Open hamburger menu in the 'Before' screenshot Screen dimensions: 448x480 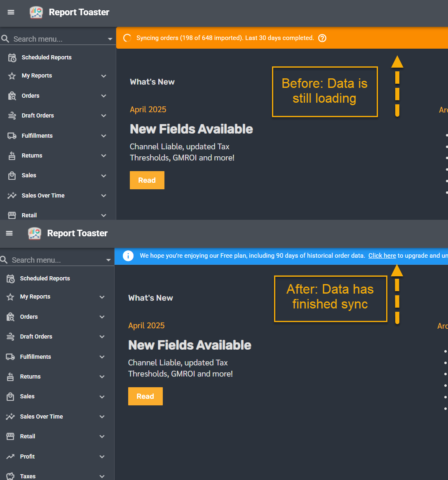(x=11, y=12)
